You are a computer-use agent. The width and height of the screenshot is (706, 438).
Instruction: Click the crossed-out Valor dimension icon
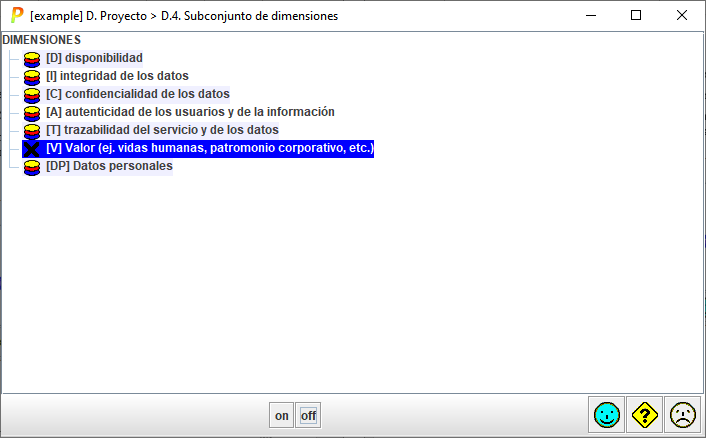[x=32, y=148]
